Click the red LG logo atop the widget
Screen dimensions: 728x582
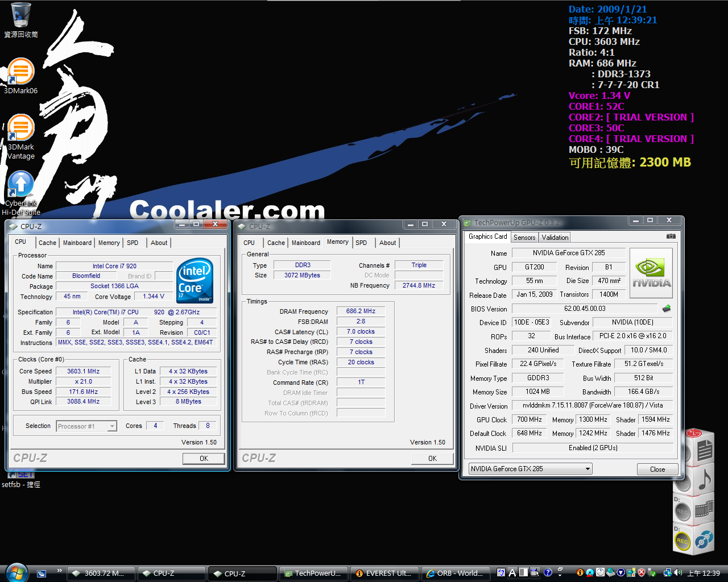coord(694,433)
